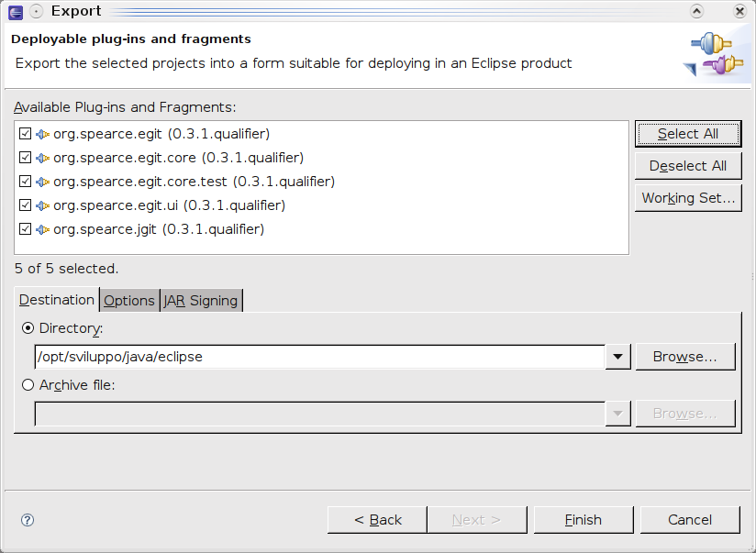Switch to the Destination tab
756x553 pixels.
[57, 300]
